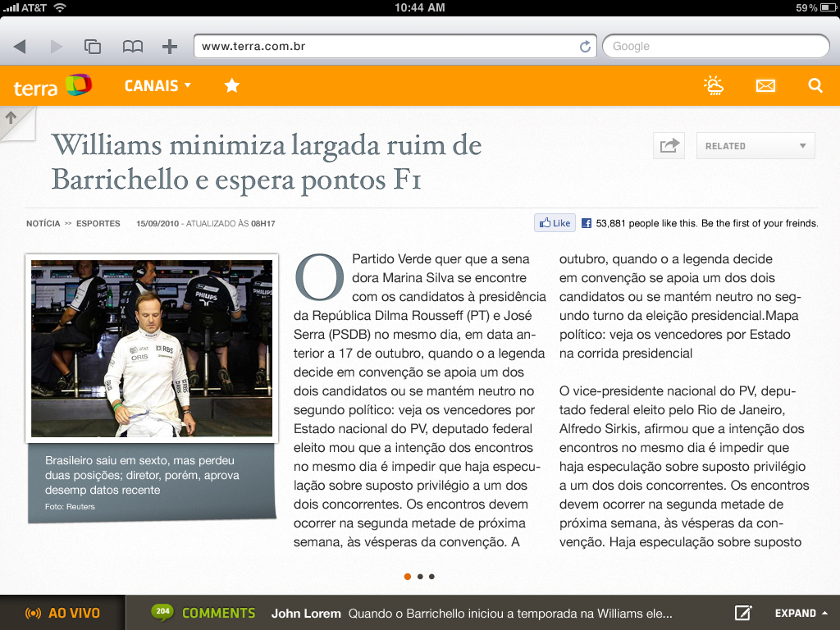Go to third page dot indicator
The width and height of the screenshot is (840, 630).
pos(431,577)
